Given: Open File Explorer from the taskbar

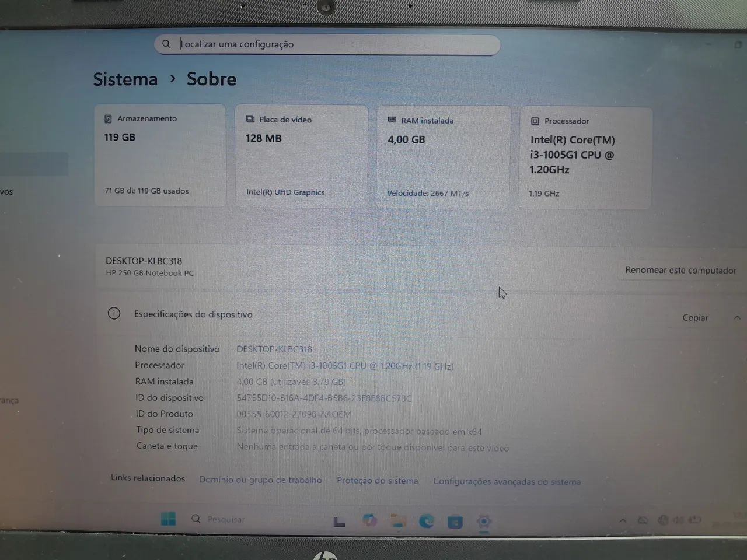Looking at the screenshot, I should tap(399, 521).
